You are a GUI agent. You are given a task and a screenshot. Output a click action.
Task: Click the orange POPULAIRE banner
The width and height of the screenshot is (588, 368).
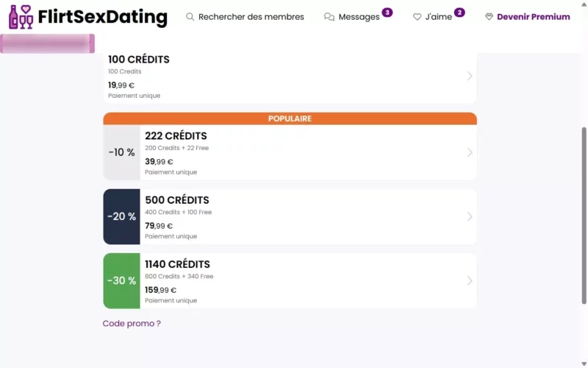290,118
